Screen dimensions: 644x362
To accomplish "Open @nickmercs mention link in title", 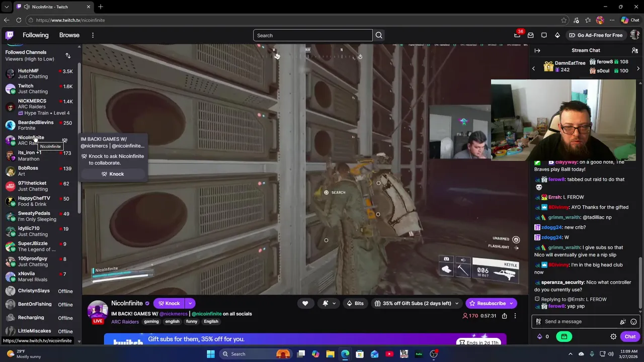I will tap(174, 314).
